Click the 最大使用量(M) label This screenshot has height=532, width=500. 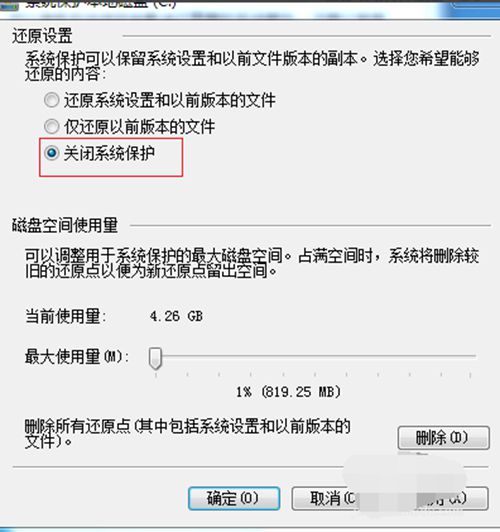(x=77, y=357)
